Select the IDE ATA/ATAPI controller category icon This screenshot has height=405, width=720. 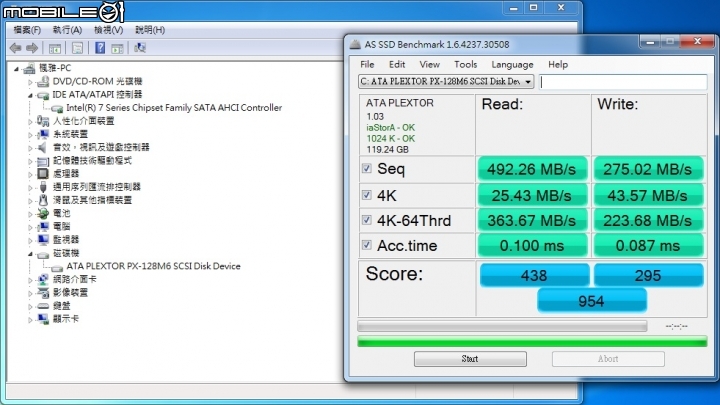(43, 95)
